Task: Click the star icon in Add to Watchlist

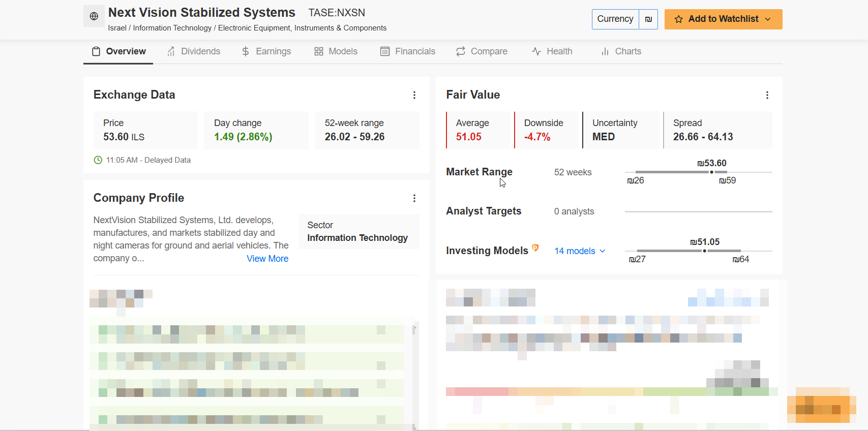Action: (679, 19)
